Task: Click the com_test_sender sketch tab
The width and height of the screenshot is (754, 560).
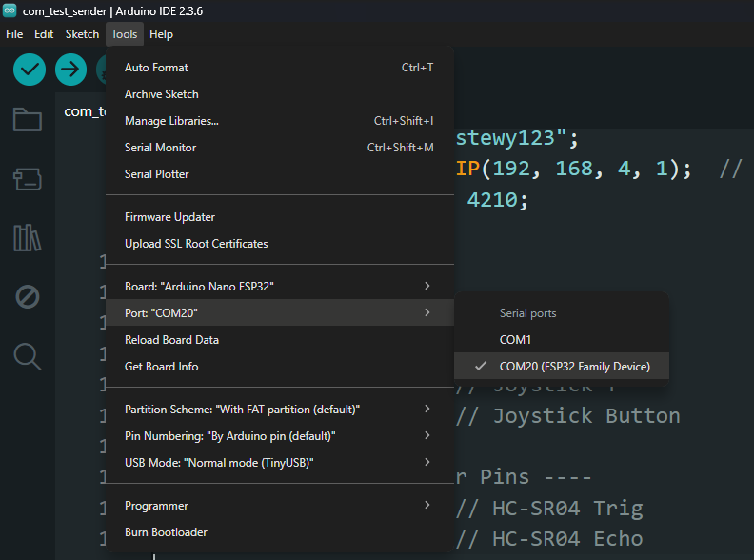Action: click(x=85, y=111)
